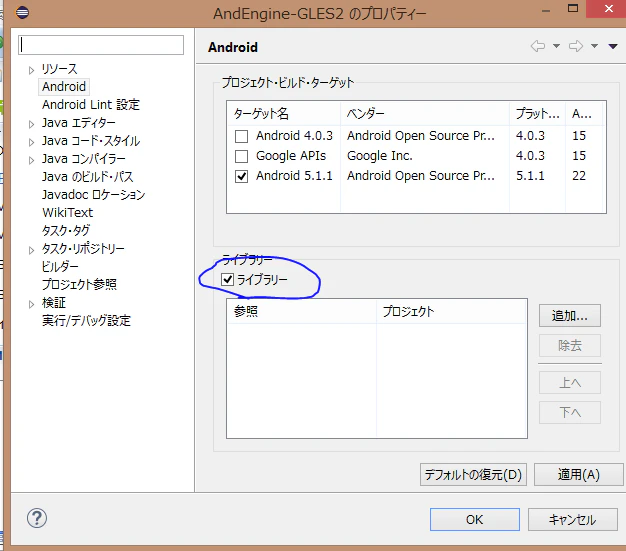Focus the filter text field
This screenshot has width=626, height=551.
pos(101,45)
